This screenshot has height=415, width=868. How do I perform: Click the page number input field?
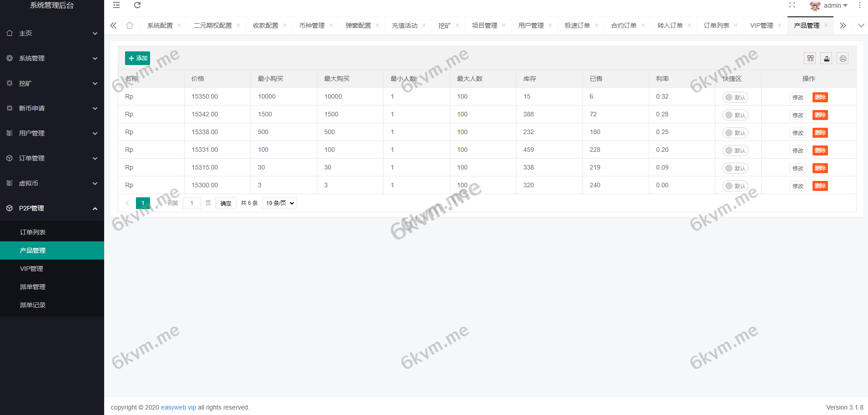tap(191, 203)
